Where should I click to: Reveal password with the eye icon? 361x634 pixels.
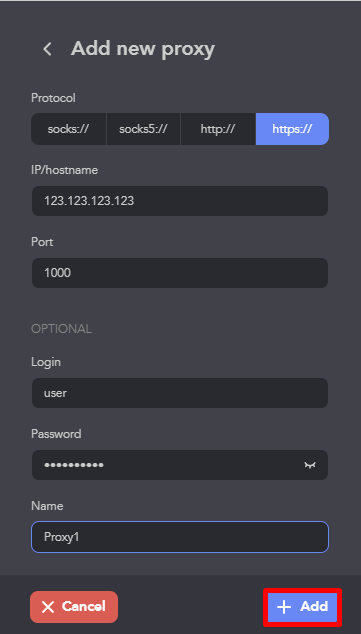(310, 465)
